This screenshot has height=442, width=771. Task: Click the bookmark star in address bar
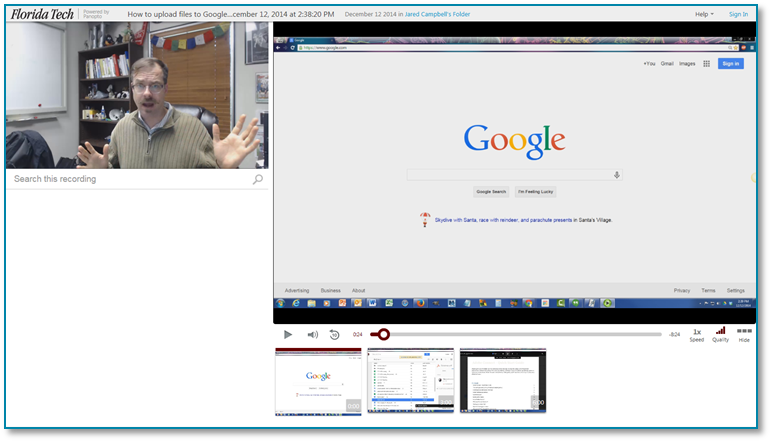point(736,48)
